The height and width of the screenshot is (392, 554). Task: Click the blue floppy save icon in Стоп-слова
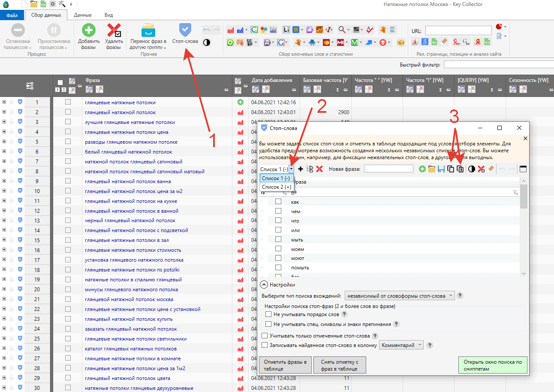pos(441,169)
